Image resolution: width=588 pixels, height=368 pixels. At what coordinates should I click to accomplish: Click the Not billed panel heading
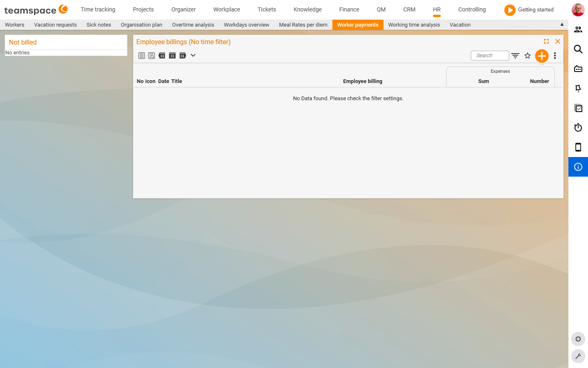point(23,42)
